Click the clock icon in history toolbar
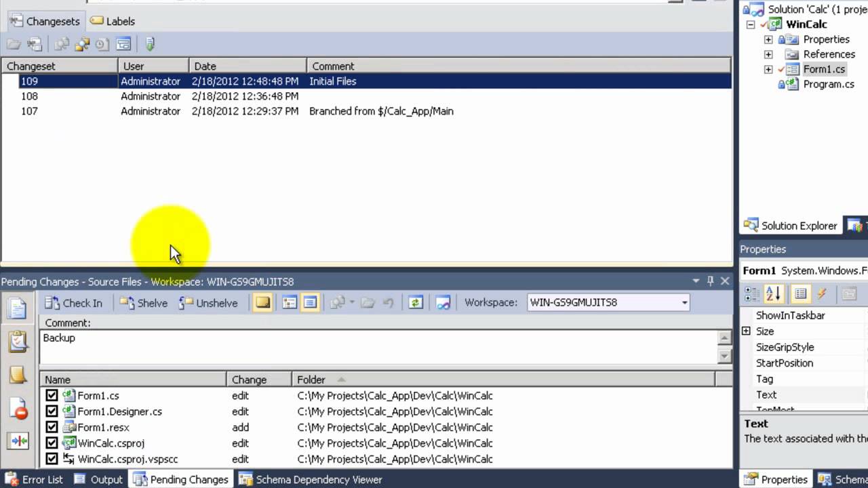This screenshot has height=488, width=868. tap(102, 45)
